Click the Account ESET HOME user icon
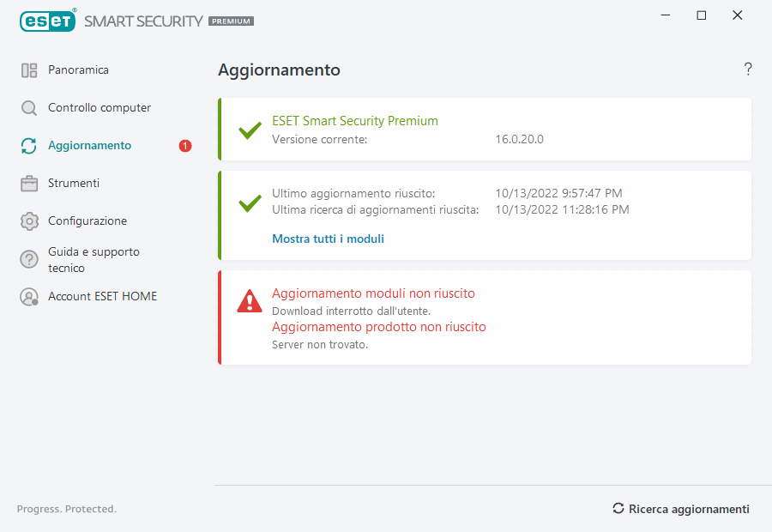 pyautogui.click(x=29, y=297)
